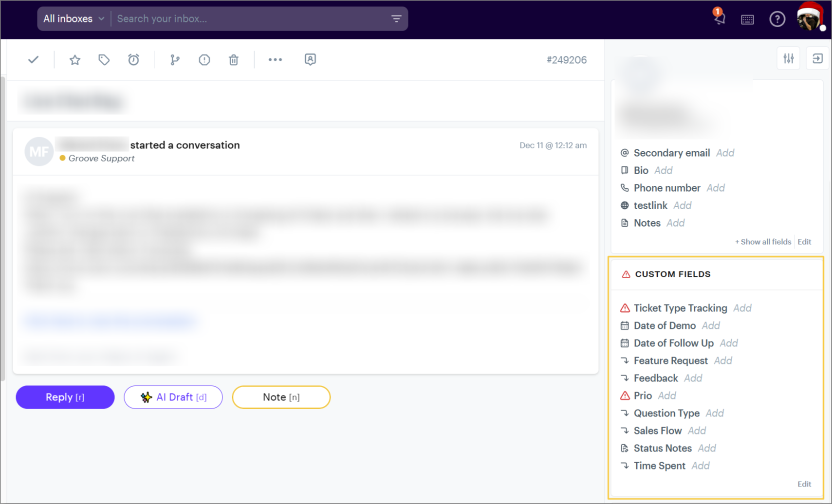Open sidebar settings sliders icon

pyautogui.click(x=789, y=59)
